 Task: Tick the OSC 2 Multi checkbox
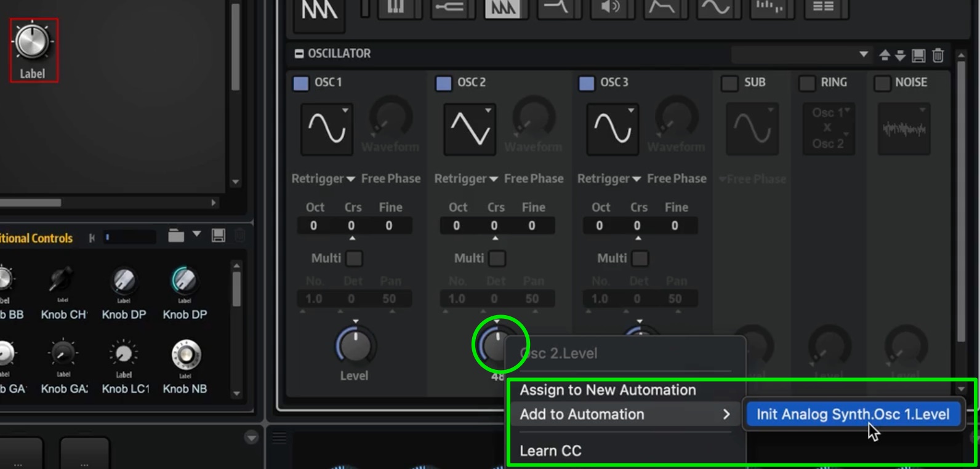point(497,259)
